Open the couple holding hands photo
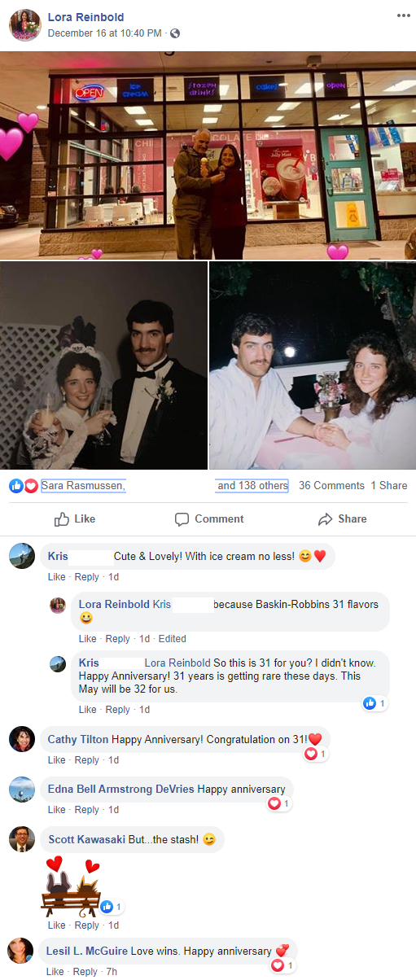The height and width of the screenshot is (980, 416). pos(313,365)
